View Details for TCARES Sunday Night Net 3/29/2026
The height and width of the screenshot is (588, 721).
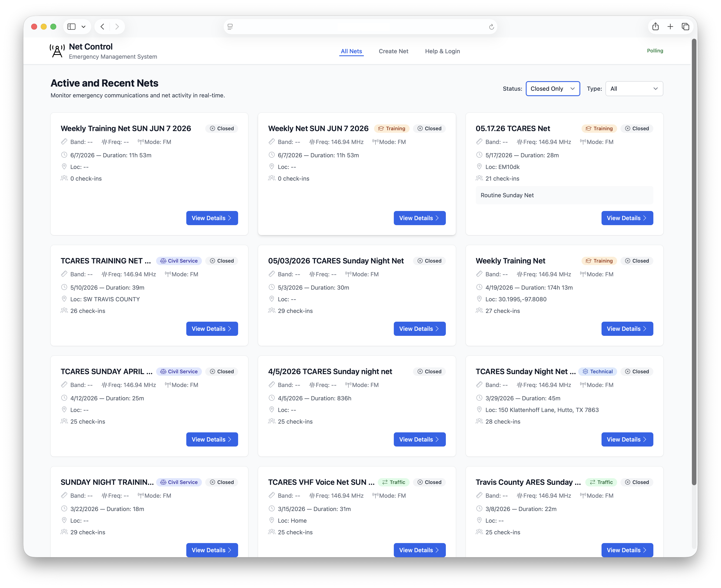pos(627,439)
